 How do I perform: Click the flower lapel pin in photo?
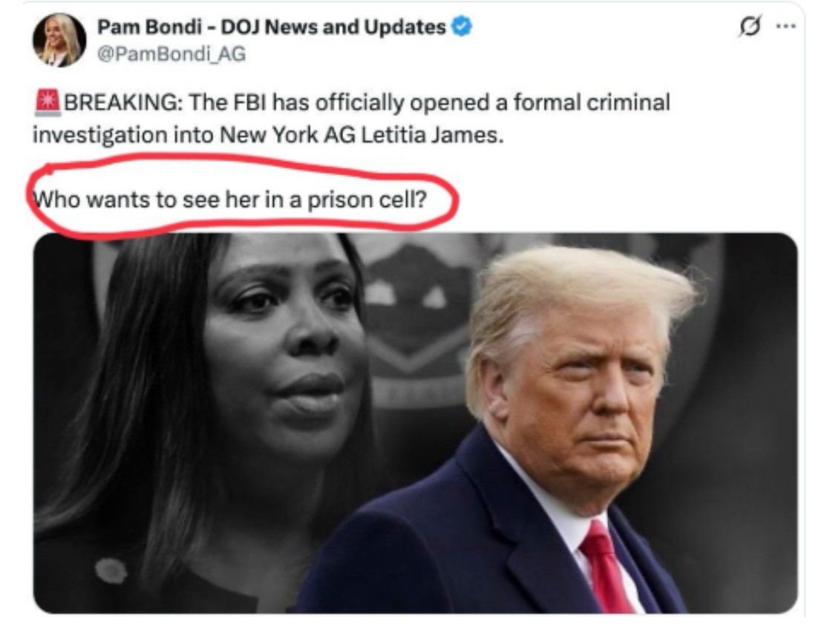111,571
